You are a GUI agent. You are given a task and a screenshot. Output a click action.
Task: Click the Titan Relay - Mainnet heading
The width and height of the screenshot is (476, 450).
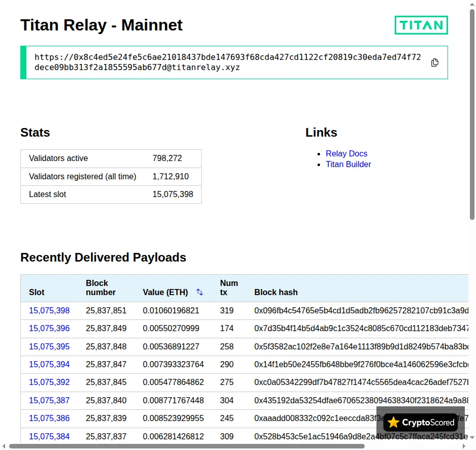102,25
